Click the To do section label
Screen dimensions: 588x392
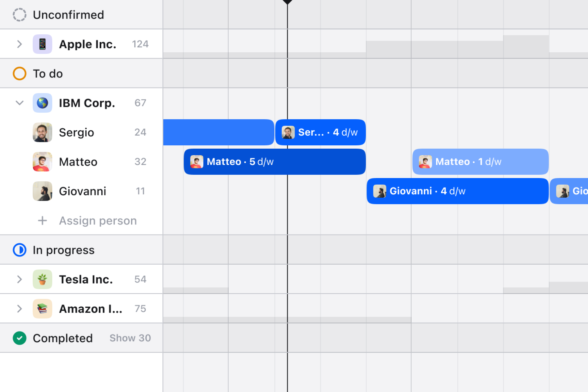(48, 73)
